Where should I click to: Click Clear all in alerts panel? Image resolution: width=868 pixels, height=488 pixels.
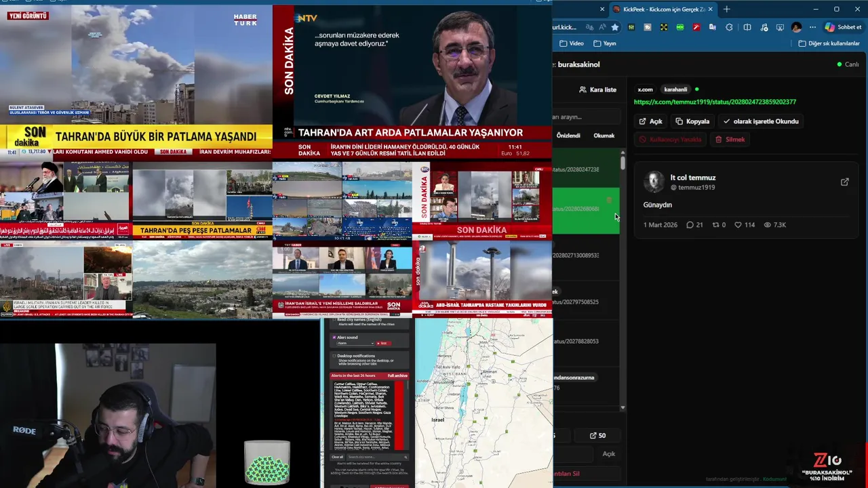338,457
